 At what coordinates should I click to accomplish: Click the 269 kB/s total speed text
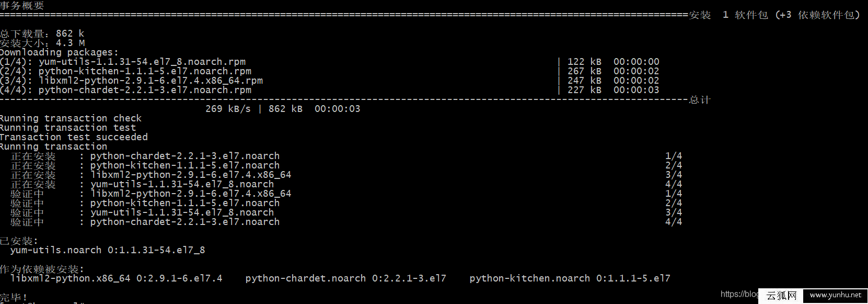coord(228,109)
